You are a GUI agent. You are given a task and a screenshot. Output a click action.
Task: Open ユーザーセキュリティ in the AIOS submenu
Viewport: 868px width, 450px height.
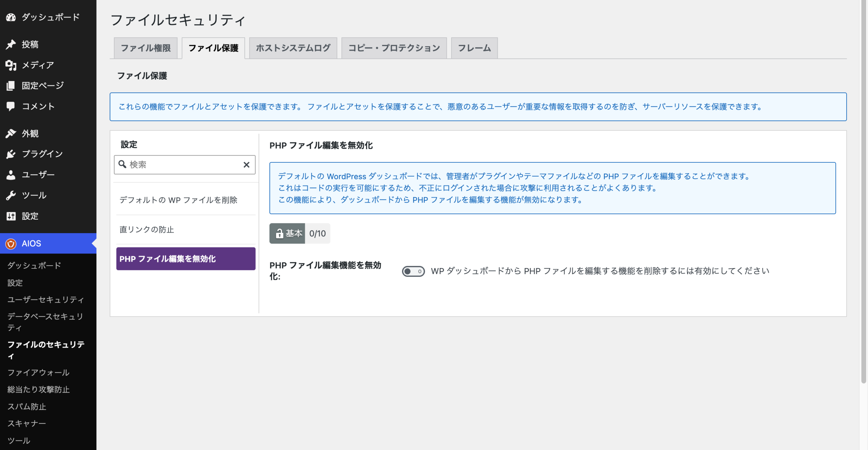pyautogui.click(x=46, y=300)
